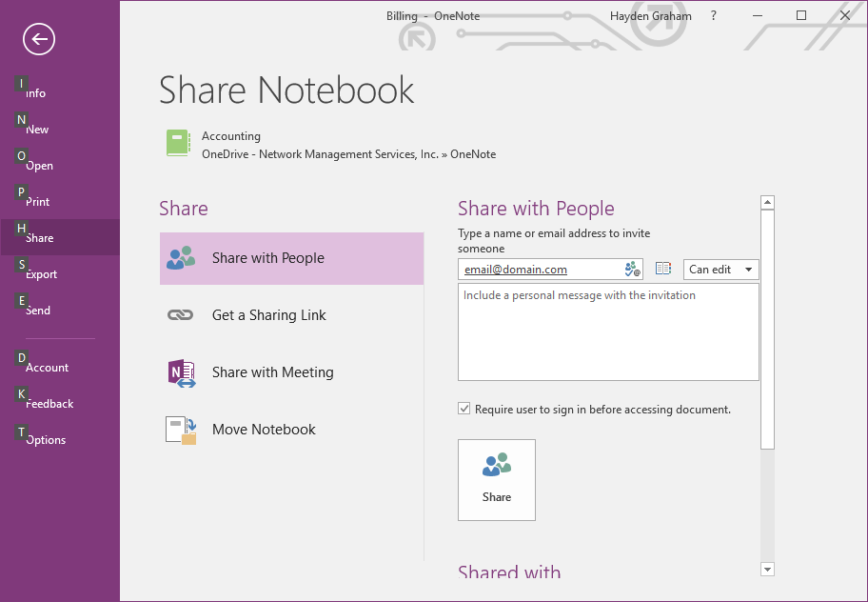868x602 pixels.
Task: Select Move Notebook option
Action: tap(292, 430)
